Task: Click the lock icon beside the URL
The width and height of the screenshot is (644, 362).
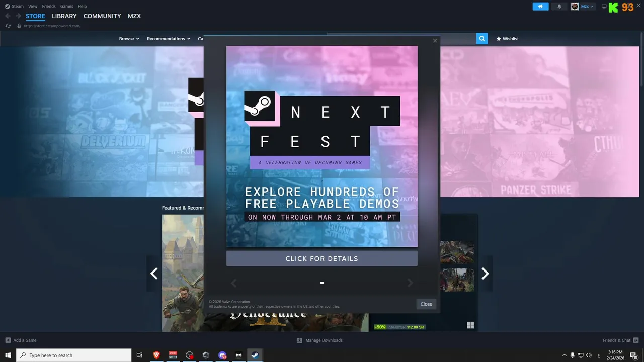Action: pyautogui.click(x=19, y=26)
